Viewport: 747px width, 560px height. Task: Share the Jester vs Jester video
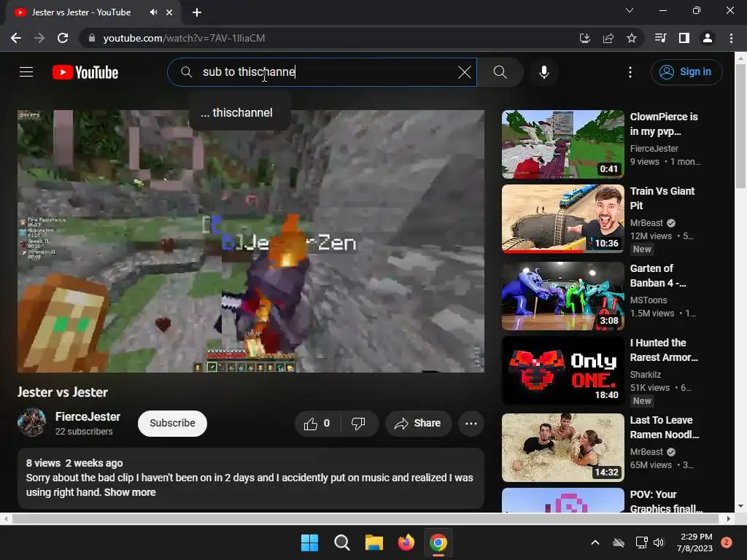(x=418, y=424)
